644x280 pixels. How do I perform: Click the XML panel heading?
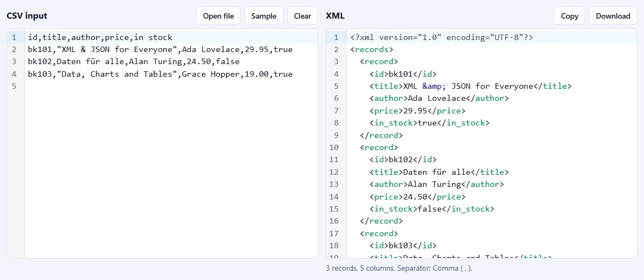coord(335,16)
